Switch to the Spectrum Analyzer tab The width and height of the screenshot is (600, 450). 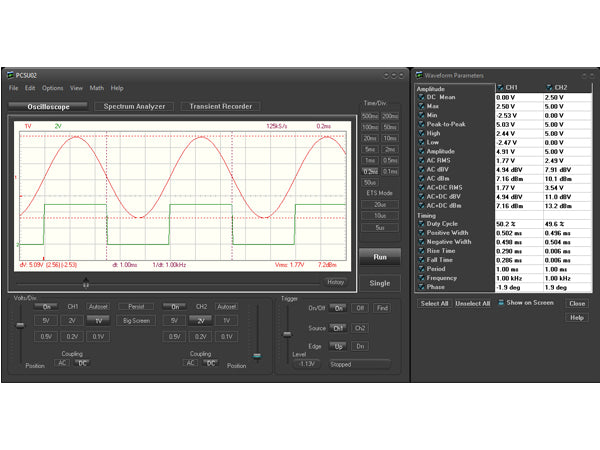[x=133, y=106]
